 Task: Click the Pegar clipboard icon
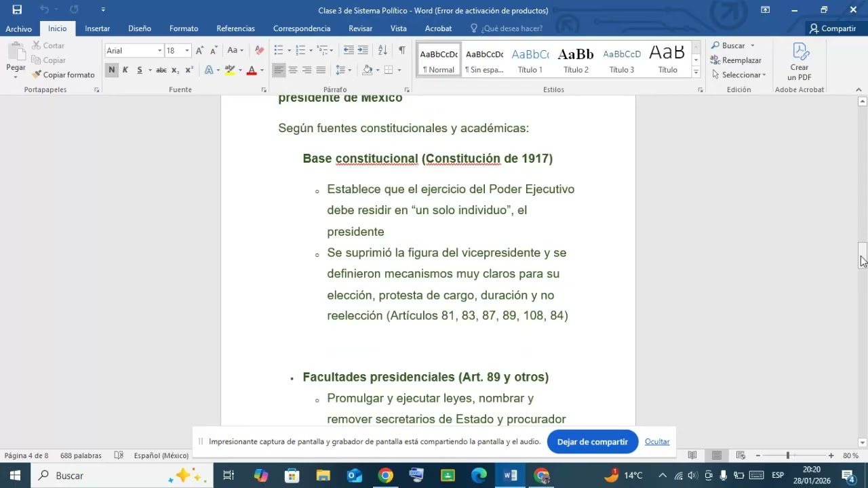coord(16,52)
